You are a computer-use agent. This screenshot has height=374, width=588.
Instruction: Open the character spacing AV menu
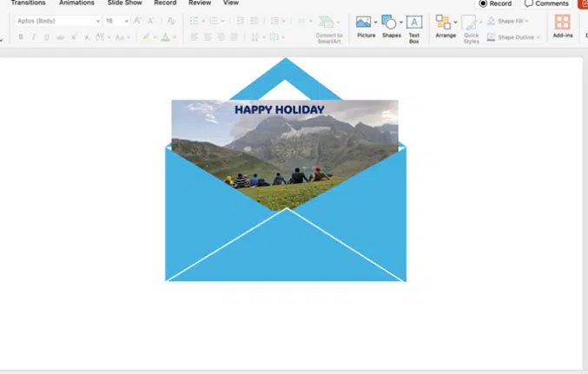click(x=102, y=36)
